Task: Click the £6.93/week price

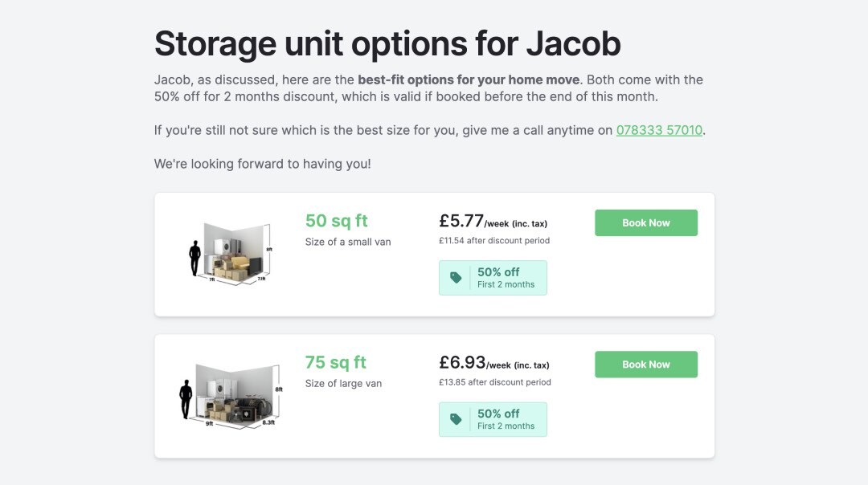Action: coord(493,363)
